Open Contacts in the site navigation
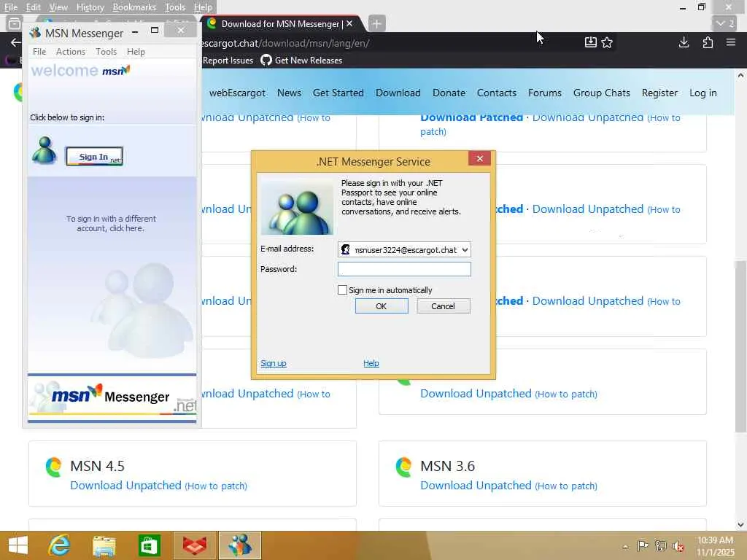The width and height of the screenshot is (747, 560). (496, 93)
